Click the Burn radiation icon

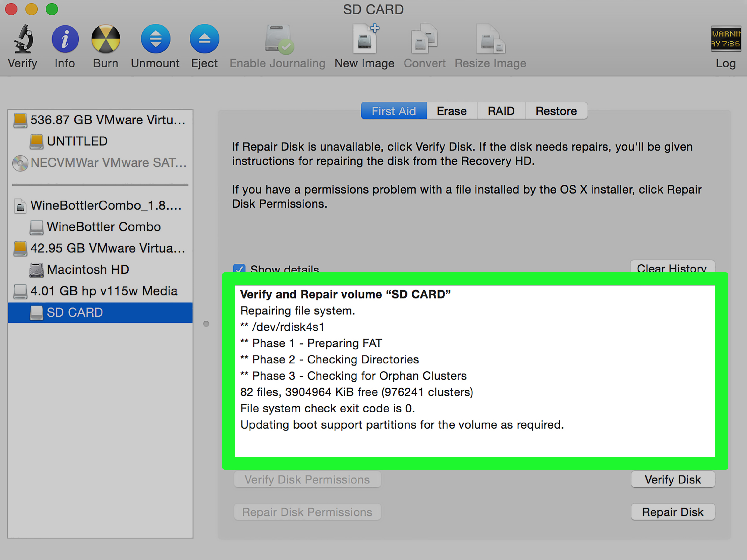106,39
